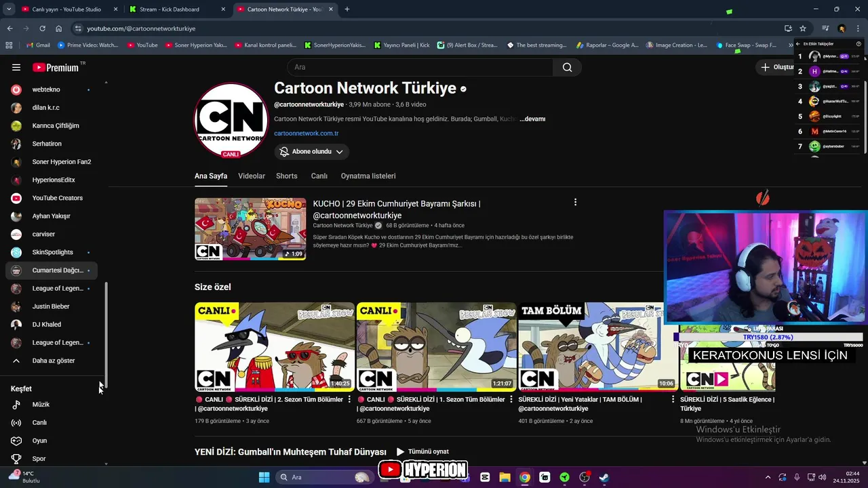The height and width of the screenshot is (488, 868).
Task: Open the bookmarks overflow chevron
Action: tap(791, 45)
